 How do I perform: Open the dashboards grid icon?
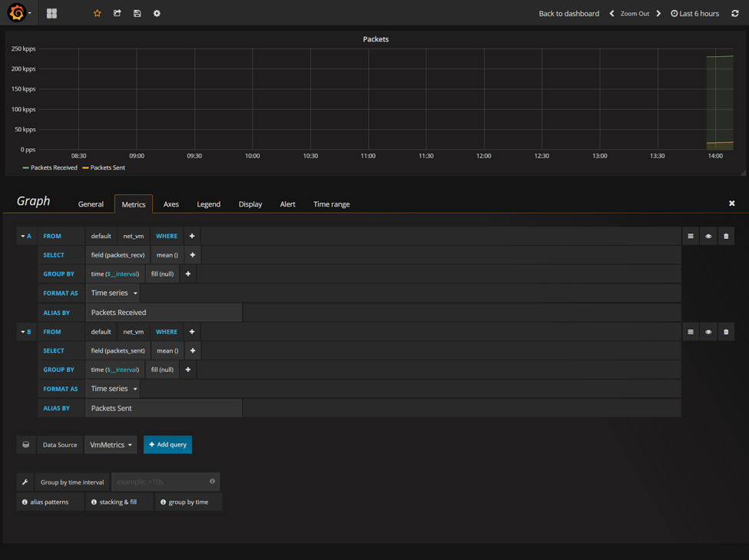pos(51,13)
